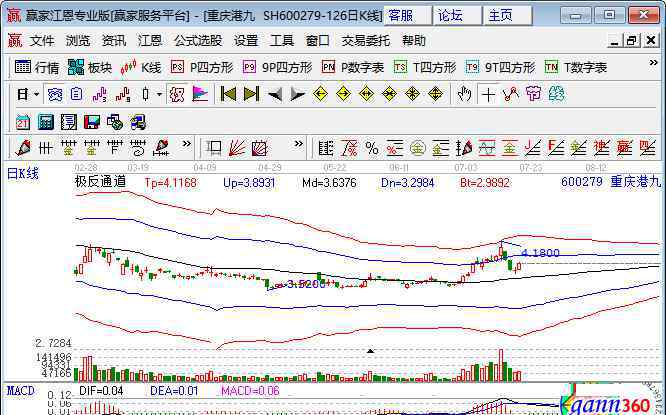The height and width of the screenshot is (415, 666).
Task: Jump to the first bar icon
Action: point(228,94)
